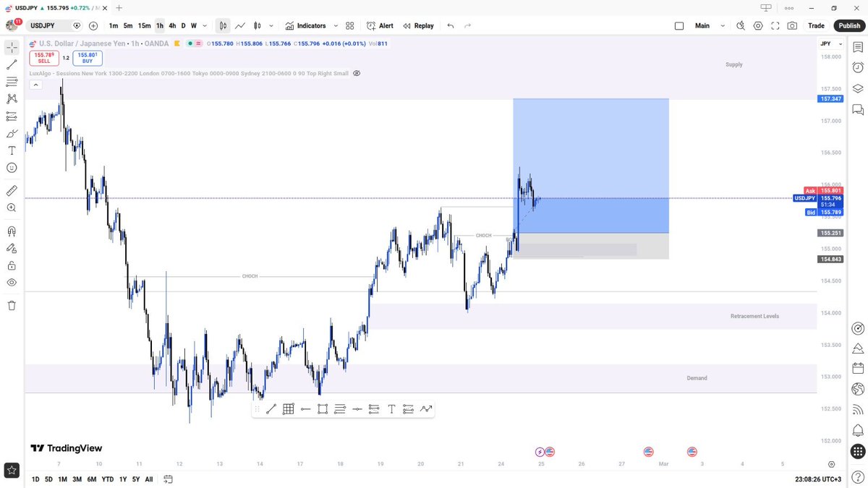This screenshot has height=488, width=868.
Task: Click the Publish button
Action: coord(848,25)
